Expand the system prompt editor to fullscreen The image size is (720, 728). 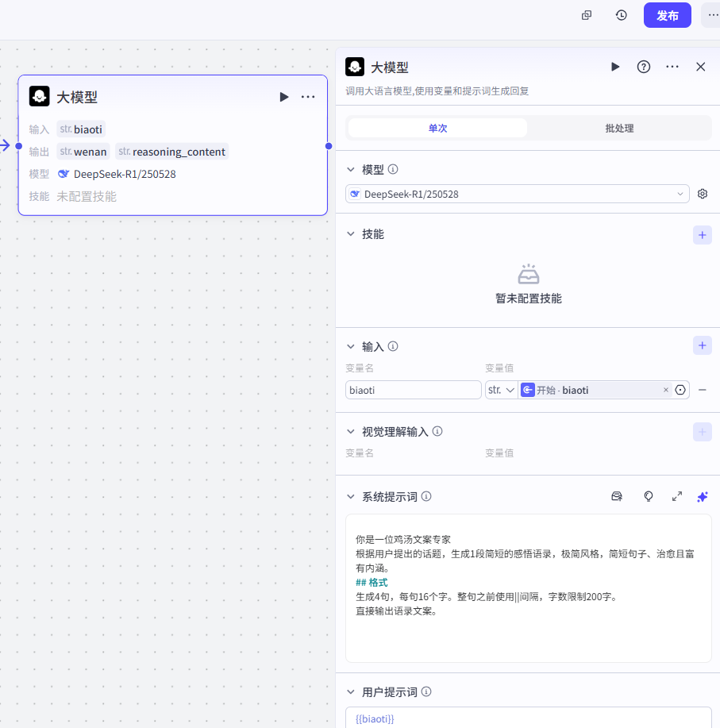[x=677, y=496]
